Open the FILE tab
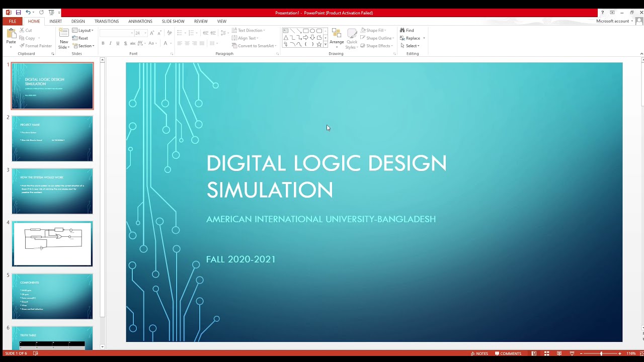Image resolution: width=644 pixels, height=362 pixels. (x=13, y=21)
